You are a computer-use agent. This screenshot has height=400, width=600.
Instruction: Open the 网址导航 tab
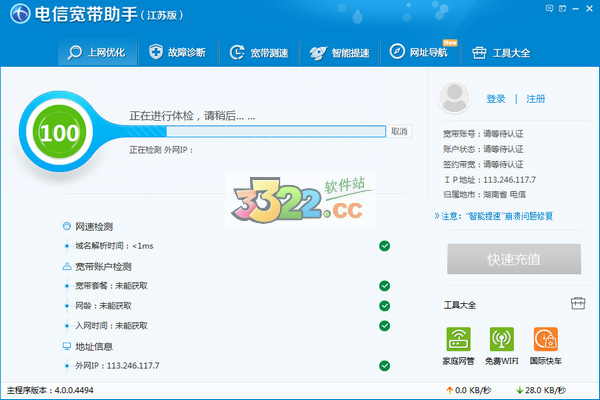(421, 52)
